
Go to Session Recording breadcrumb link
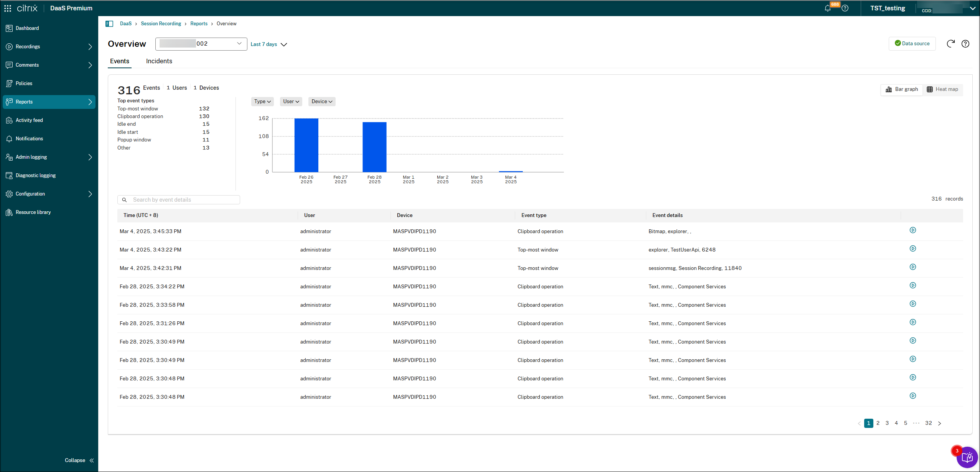[x=161, y=24]
